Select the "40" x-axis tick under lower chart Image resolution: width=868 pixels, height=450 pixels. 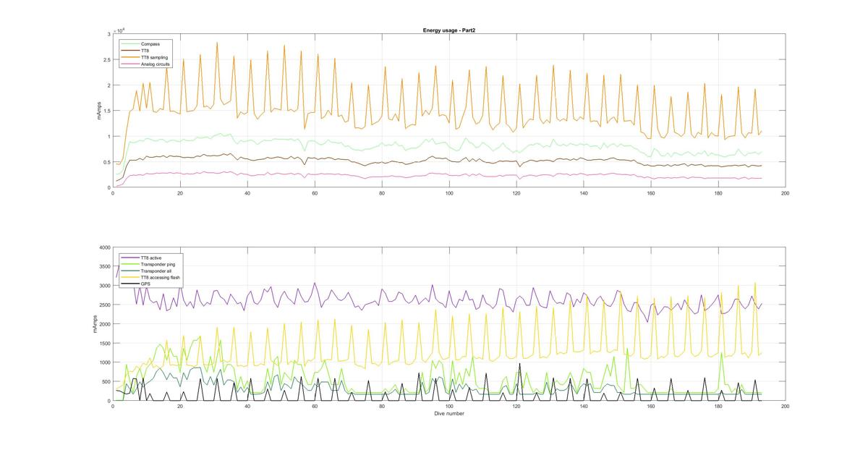(x=247, y=407)
